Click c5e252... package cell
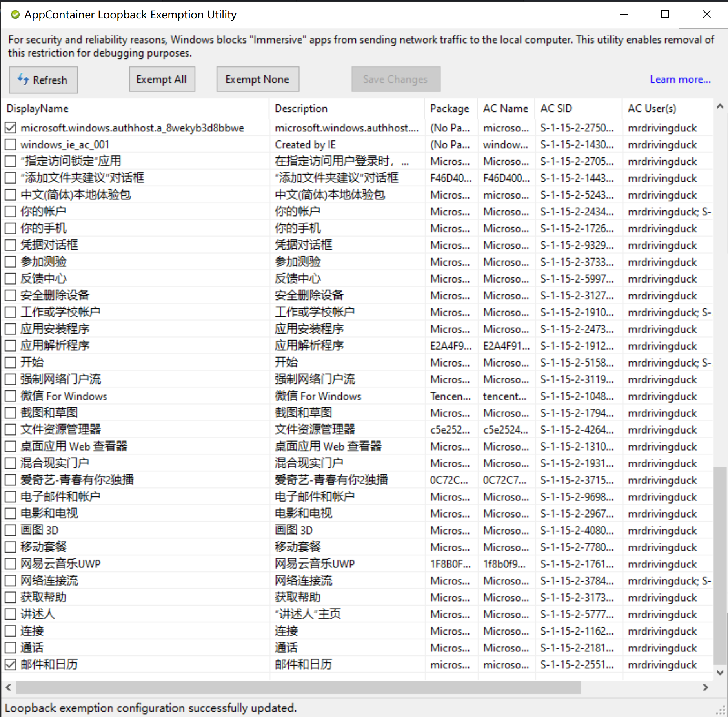This screenshot has height=717, width=728. pos(450,430)
